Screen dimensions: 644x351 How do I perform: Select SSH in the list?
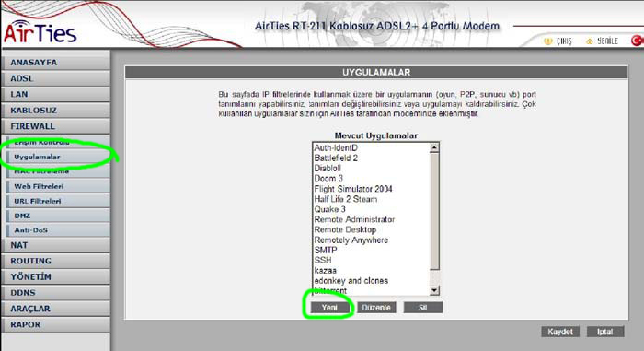371,260
